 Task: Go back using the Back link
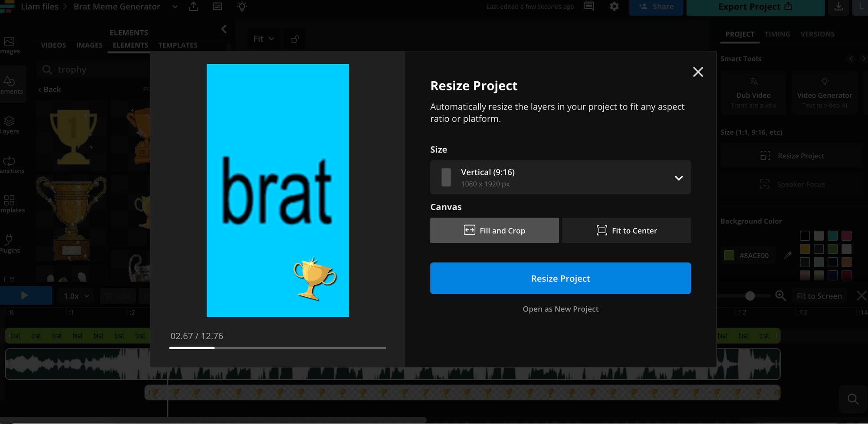pyautogui.click(x=49, y=89)
